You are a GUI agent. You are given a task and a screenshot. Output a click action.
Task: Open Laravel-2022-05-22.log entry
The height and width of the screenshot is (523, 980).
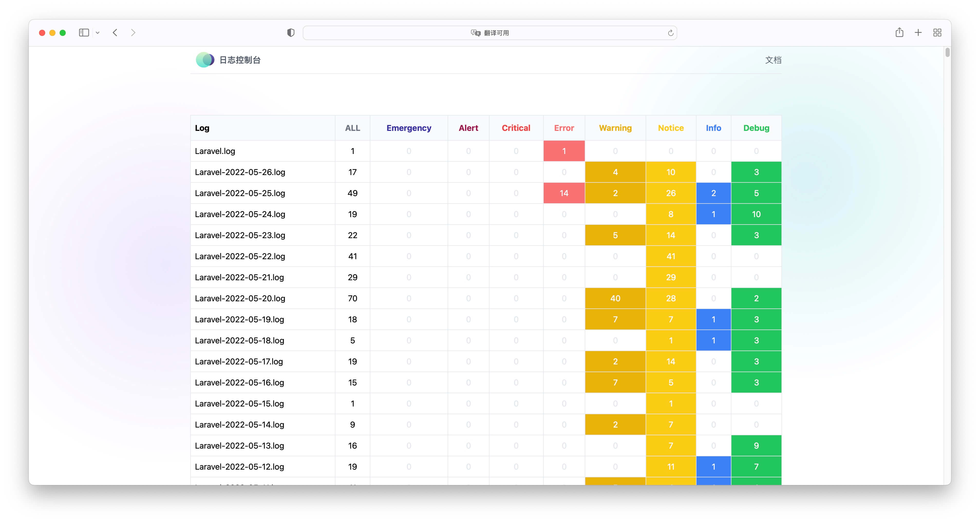click(240, 257)
